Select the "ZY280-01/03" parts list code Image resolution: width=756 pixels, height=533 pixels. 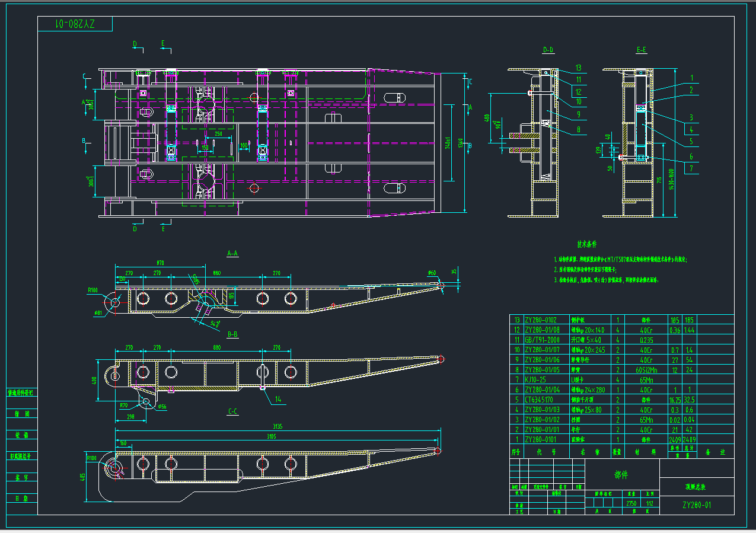pyautogui.click(x=542, y=410)
